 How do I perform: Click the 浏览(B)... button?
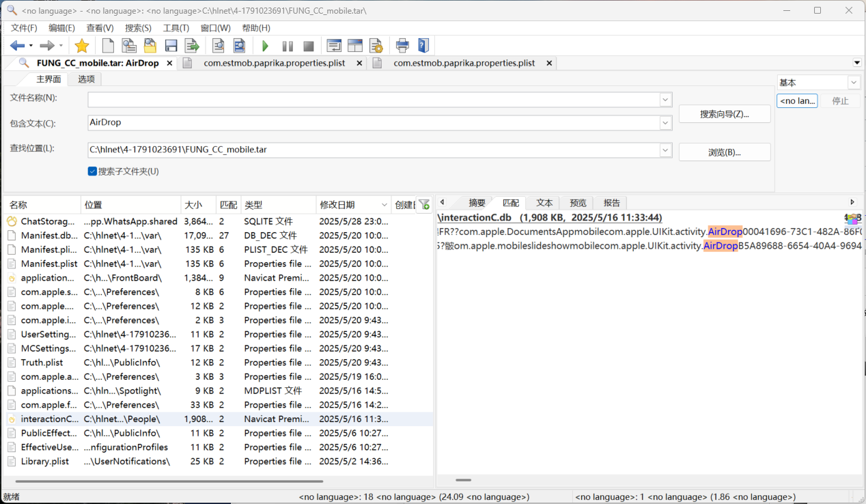[725, 152]
